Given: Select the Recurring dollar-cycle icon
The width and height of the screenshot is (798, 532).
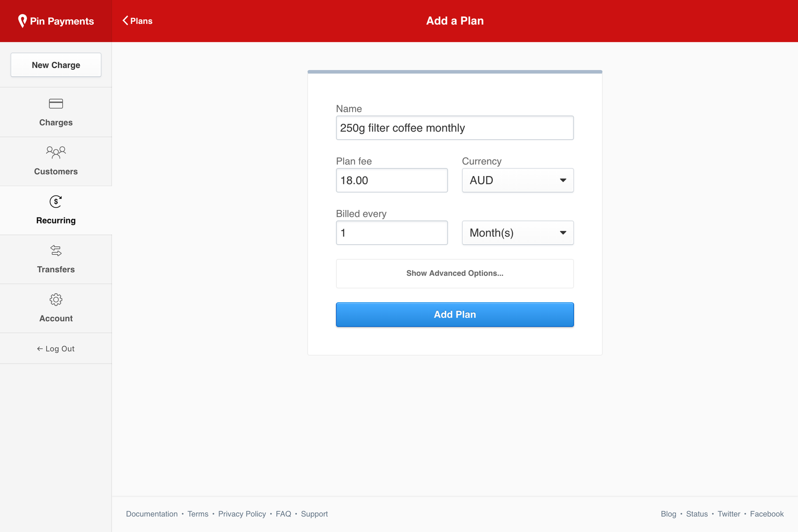Looking at the screenshot, I should 56,201.
